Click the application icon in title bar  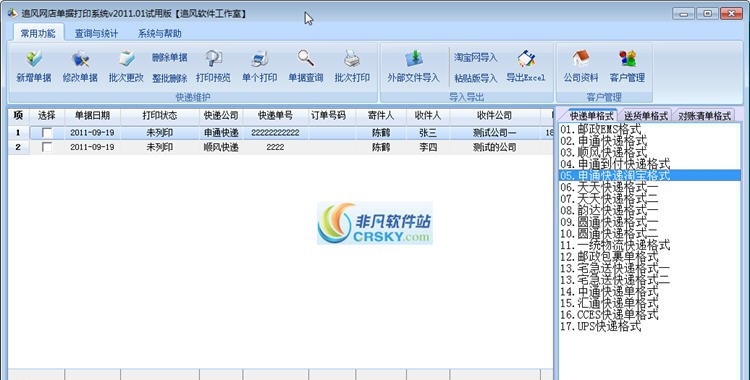tap(12, 13)
